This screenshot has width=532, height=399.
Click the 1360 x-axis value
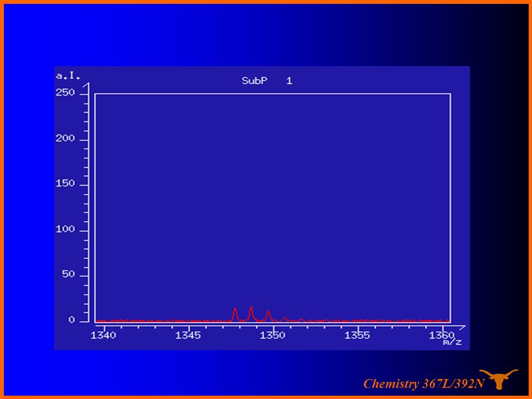(x=442, y=335)
